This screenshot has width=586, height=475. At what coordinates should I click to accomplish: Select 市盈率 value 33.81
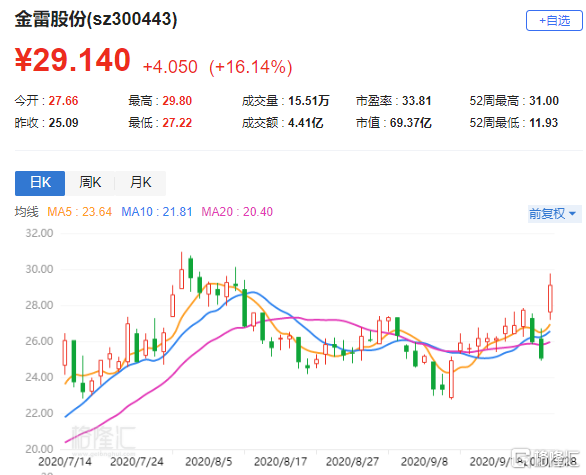click(x=417, y=101)
